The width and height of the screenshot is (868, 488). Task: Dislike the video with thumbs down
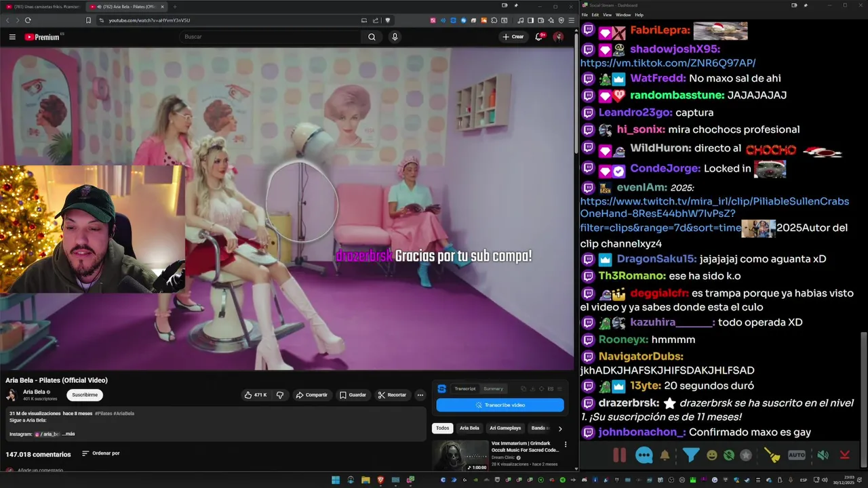[x=279, y=395]
